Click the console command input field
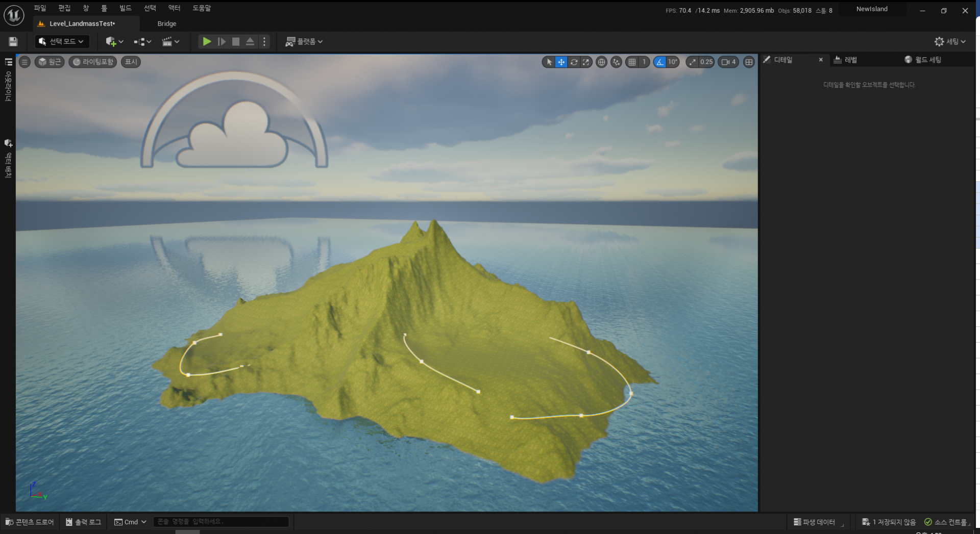 (220, 522)
